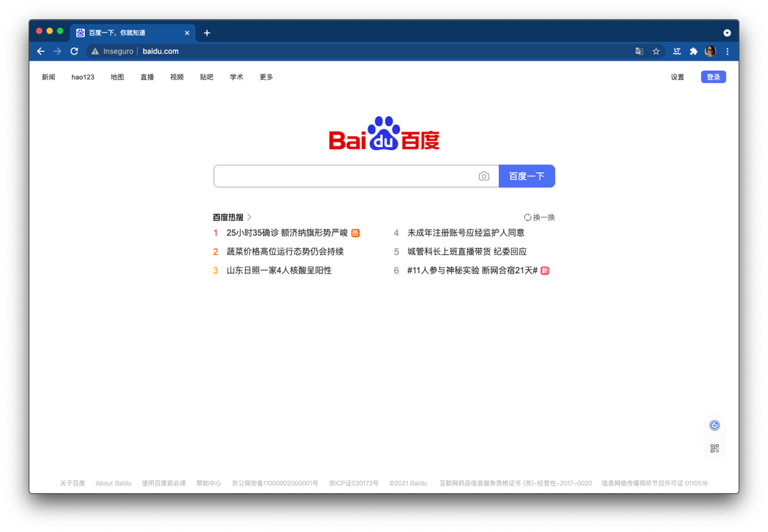
Task: Open the Chrome three-dot menu
Action: point(728,52)
